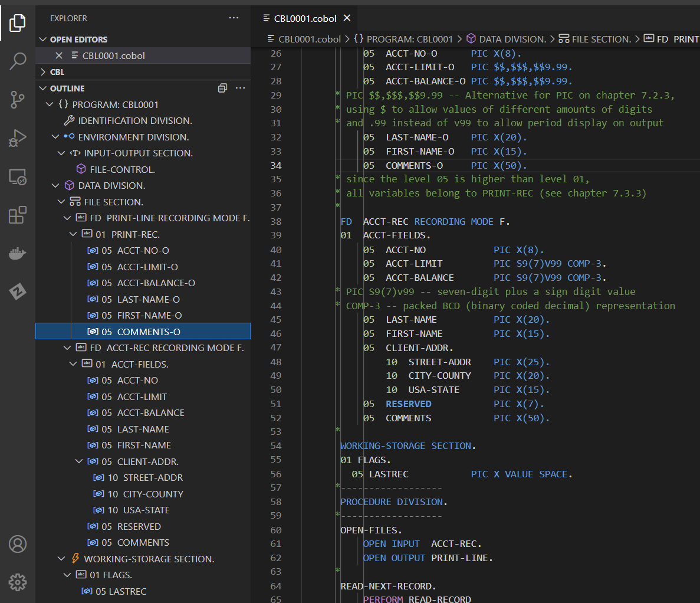Screen dimensions: 700x603
Task: Collapse the OPEN EDITORS section
Action: (42, 40)
